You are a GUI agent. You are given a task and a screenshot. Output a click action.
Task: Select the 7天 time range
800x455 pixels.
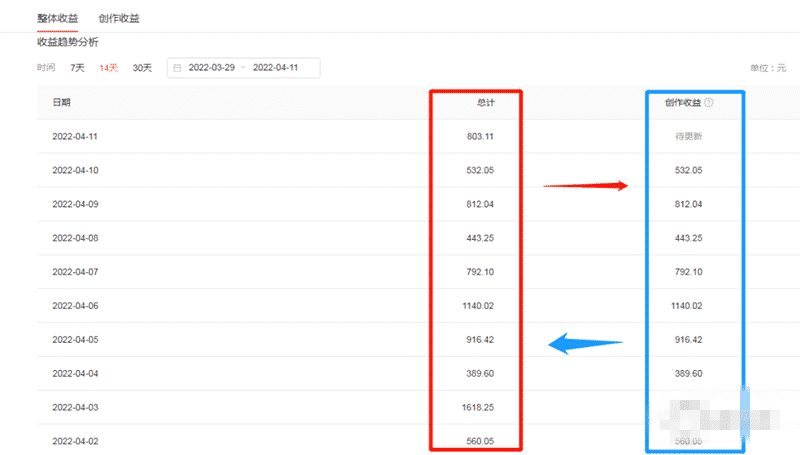[78, 68]
